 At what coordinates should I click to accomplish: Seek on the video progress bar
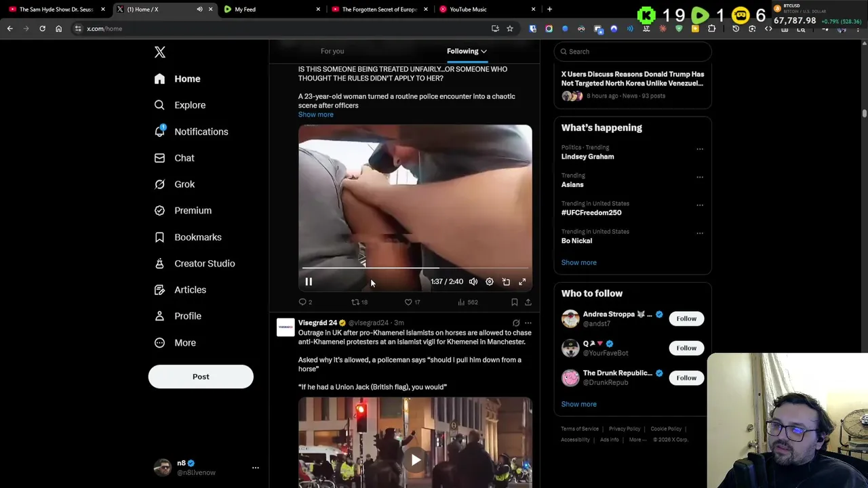[415, 268]
